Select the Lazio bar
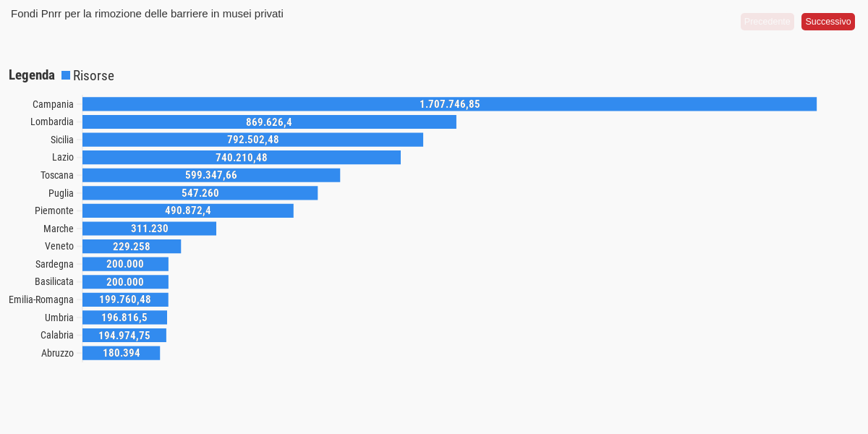Screen dimensions: 868x434 (x=241, y=158)
